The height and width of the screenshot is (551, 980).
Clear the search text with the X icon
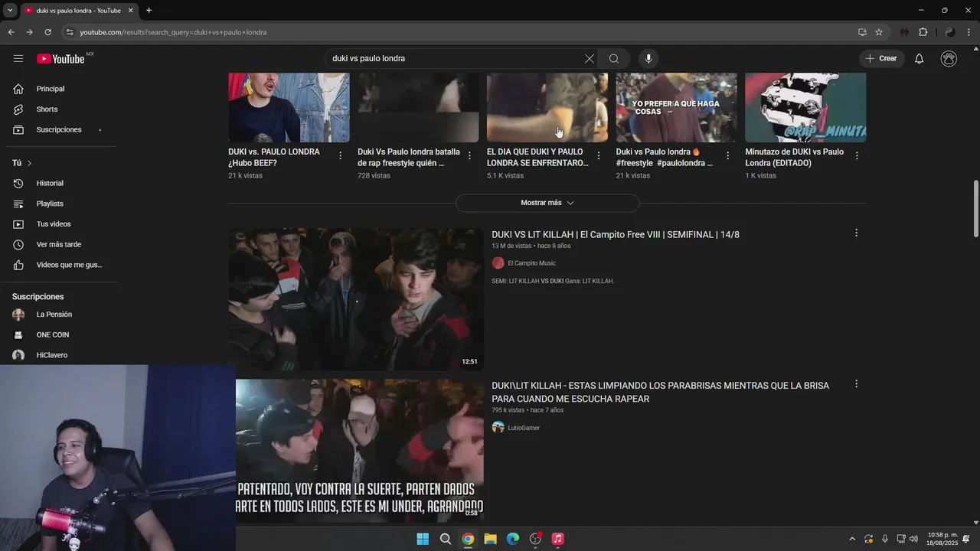coord(590,58)
